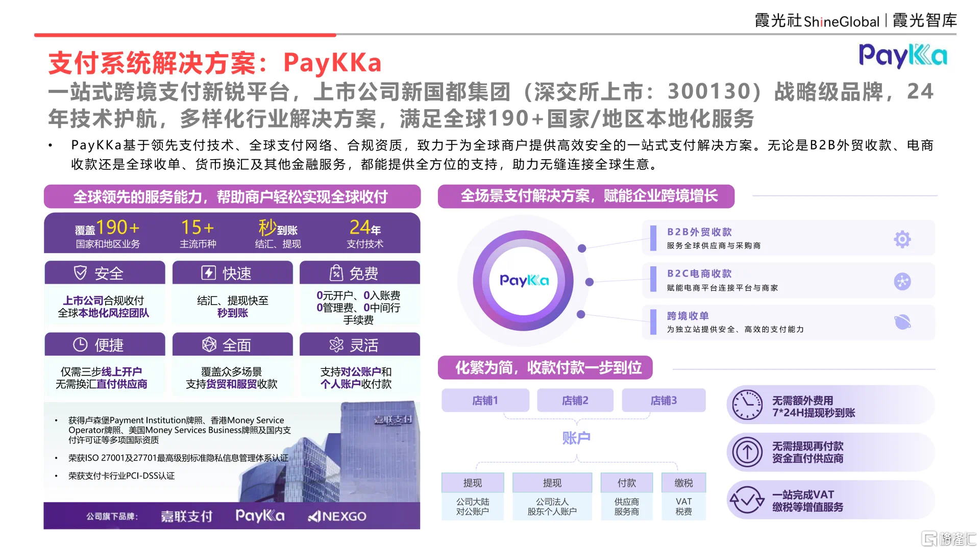Click 仅需三步线上开户 text

(x=101, y=371)
